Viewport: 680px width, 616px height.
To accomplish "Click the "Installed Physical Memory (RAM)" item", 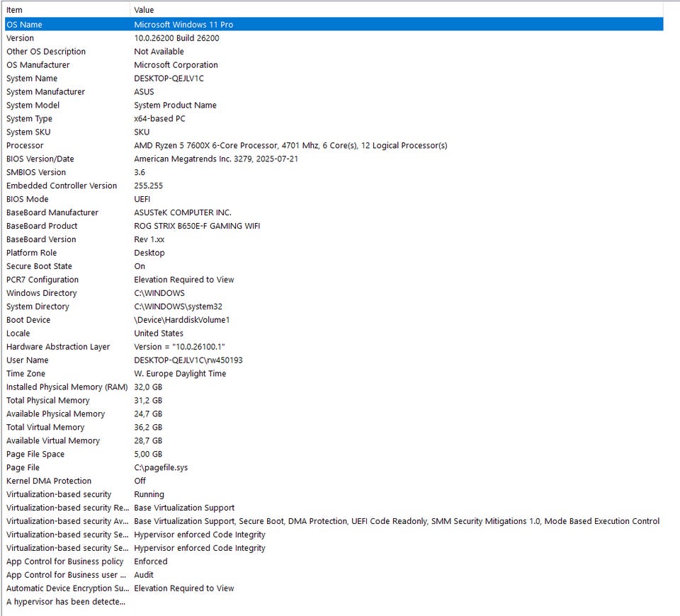I will tap(67, 387).
